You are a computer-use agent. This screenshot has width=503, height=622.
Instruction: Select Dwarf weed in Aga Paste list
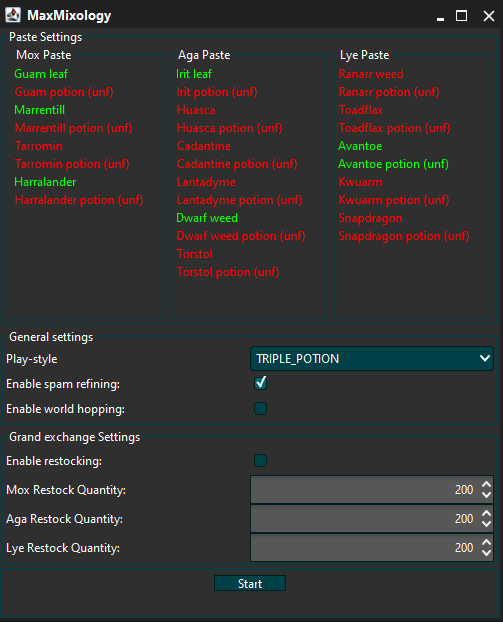[207, 218]
